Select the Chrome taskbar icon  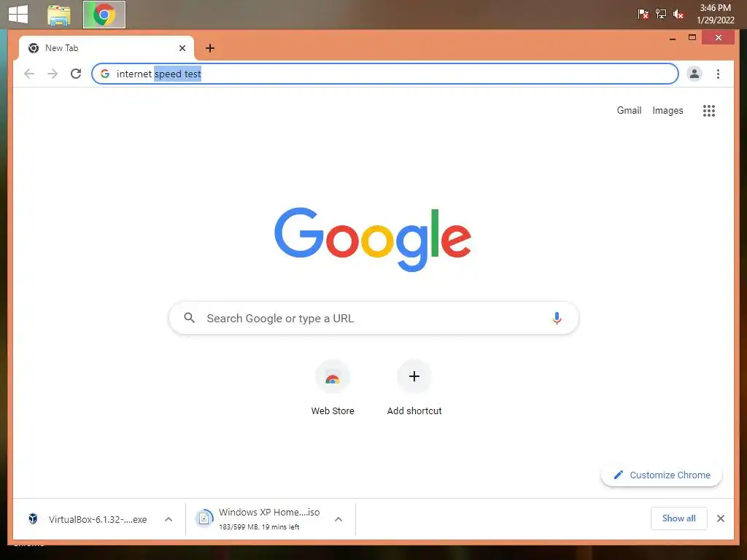104,15
